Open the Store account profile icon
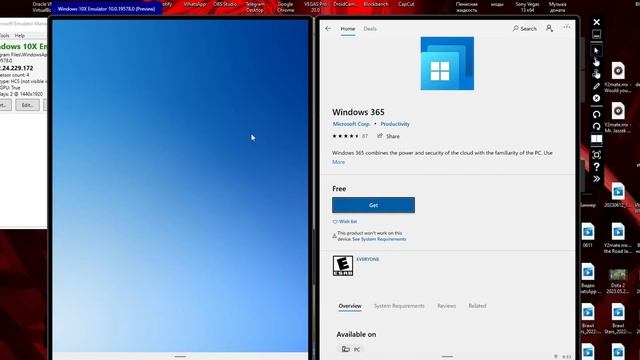 click(549, 28)
